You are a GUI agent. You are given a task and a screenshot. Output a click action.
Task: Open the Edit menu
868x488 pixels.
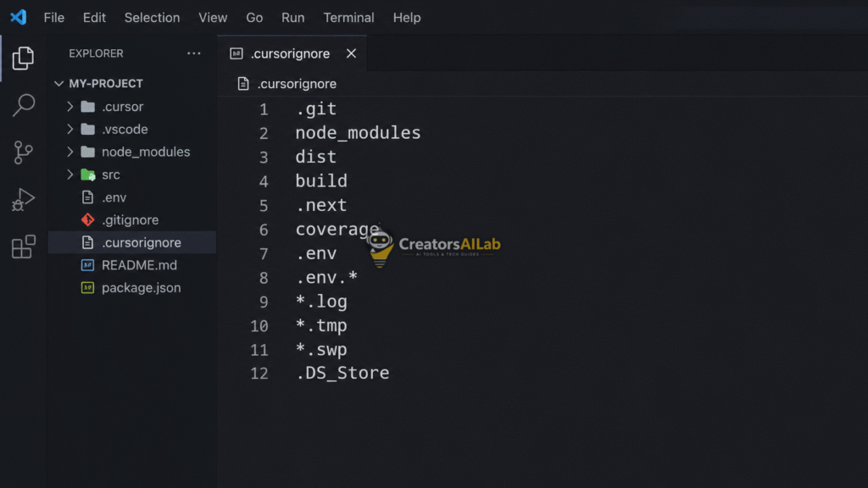point(94,18)
